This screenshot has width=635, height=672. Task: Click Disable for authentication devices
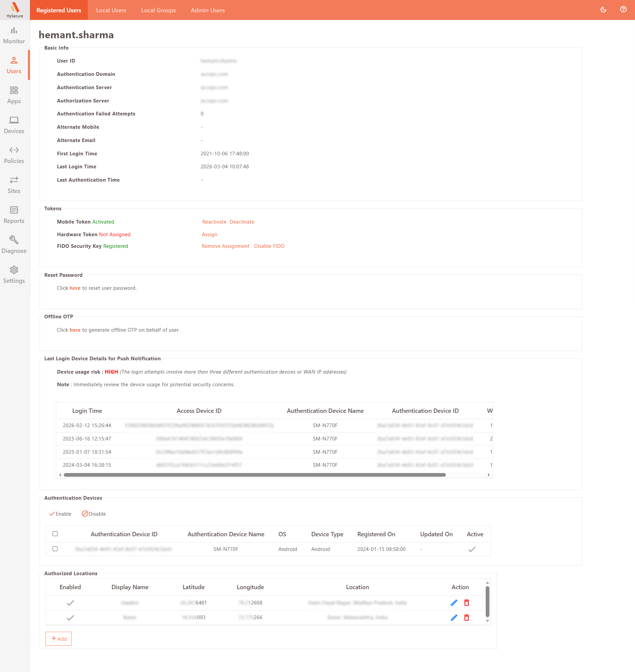pyautogui.click(x=94, y=514)
